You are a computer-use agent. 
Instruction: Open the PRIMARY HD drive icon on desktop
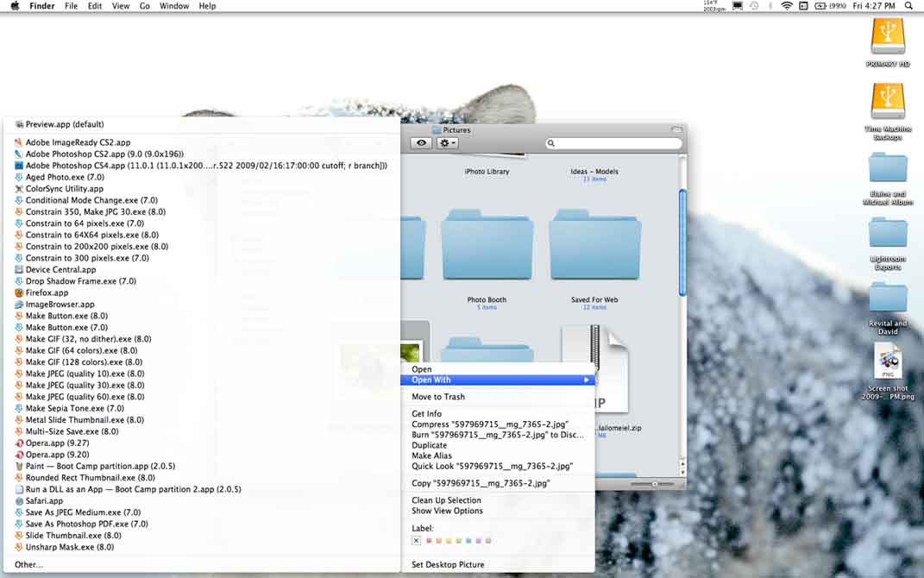(x=888, y=36)
